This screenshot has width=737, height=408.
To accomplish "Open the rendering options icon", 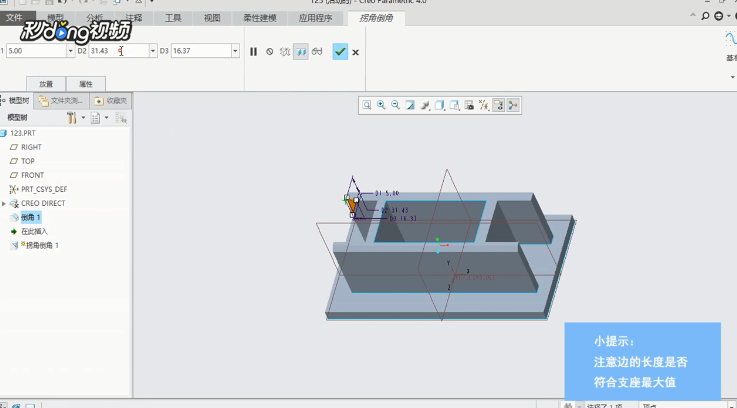I will pos(425,105).
